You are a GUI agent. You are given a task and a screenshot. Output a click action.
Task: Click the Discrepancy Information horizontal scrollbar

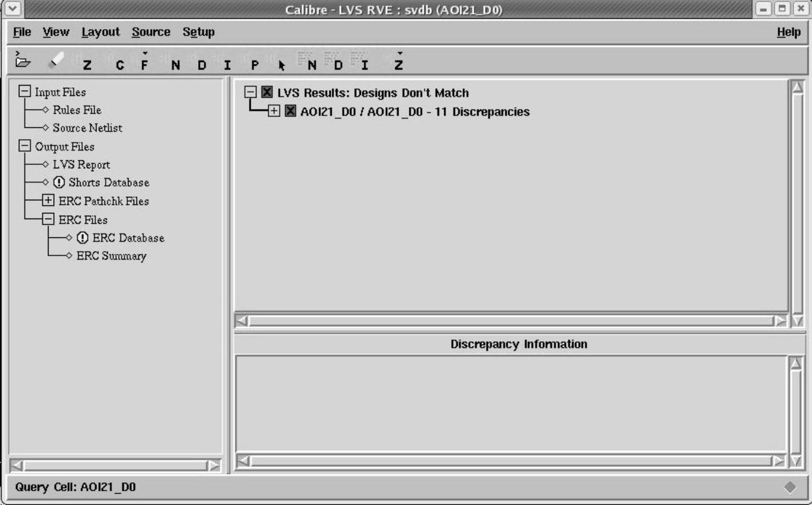tap(511, 460)
